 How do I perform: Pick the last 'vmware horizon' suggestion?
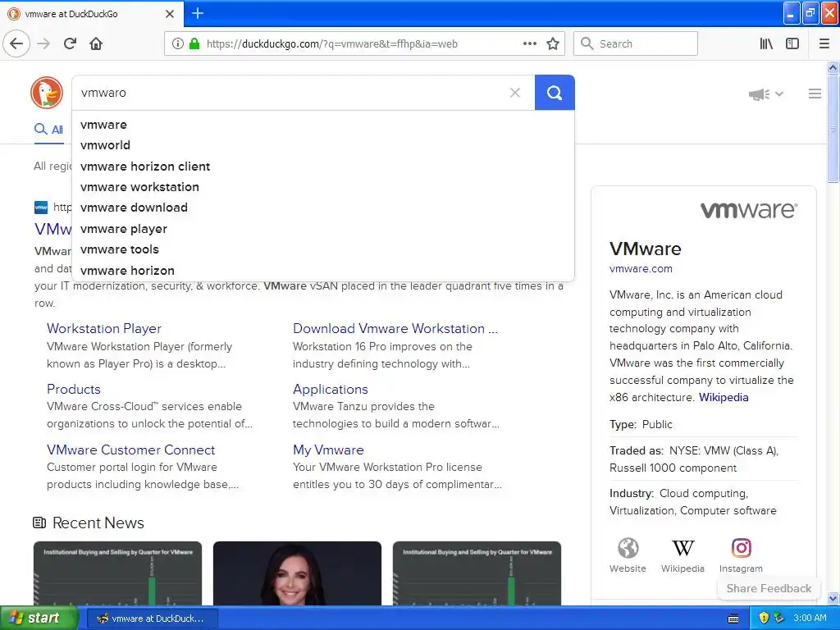tap(323, 271)
